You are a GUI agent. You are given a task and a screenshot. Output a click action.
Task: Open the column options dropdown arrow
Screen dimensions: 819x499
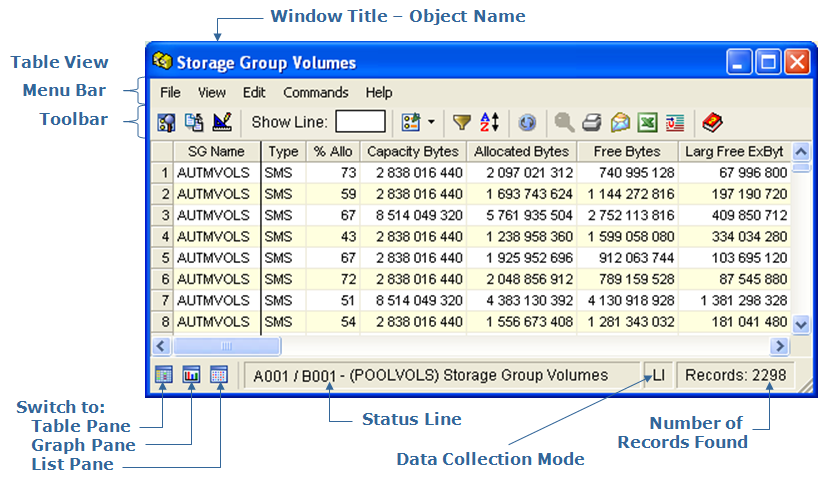tap(430, 122)
